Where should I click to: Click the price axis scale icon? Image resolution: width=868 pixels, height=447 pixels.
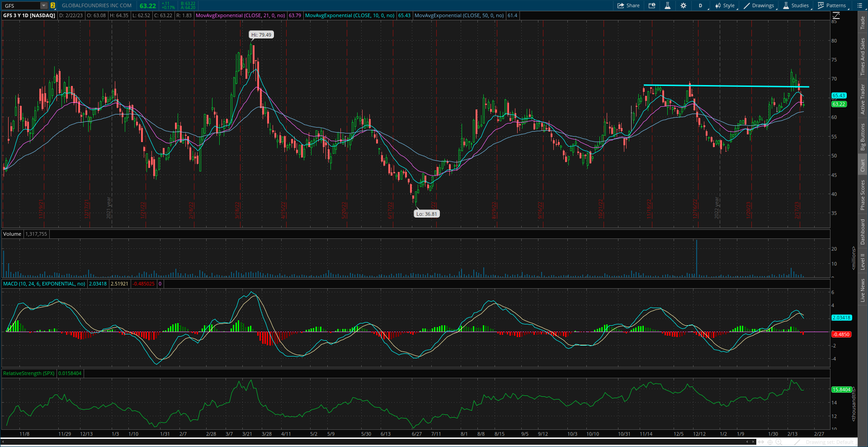coord(835,16)
